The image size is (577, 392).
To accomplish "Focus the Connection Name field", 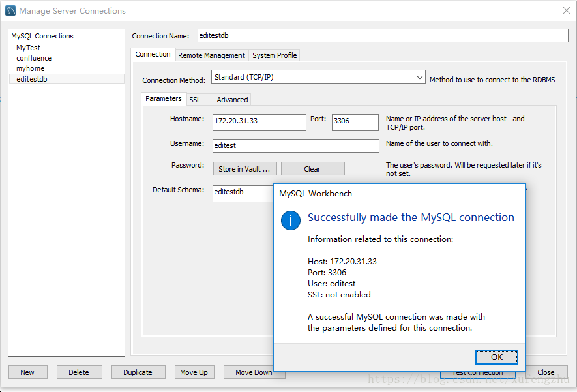I will pos(383,35).
